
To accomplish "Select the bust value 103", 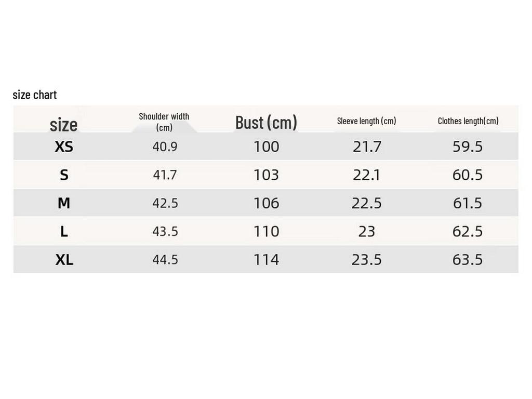I will tap(266, 175).
